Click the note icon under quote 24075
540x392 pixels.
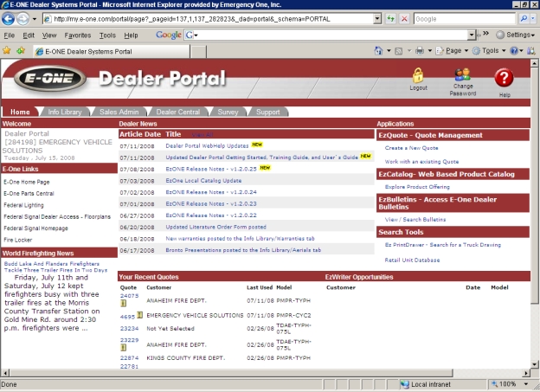pyautogui.click(x=123, y=304)
